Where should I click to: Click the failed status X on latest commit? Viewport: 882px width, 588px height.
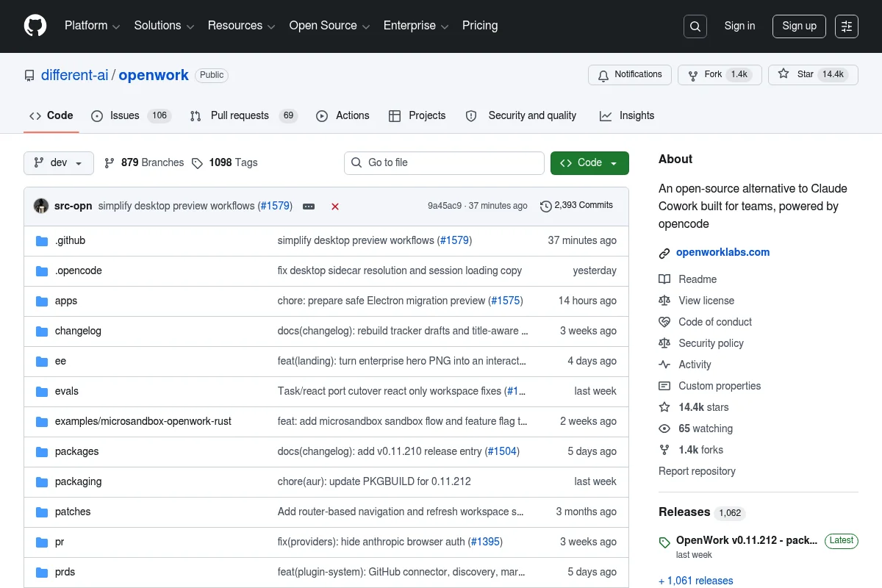(335, 207)
